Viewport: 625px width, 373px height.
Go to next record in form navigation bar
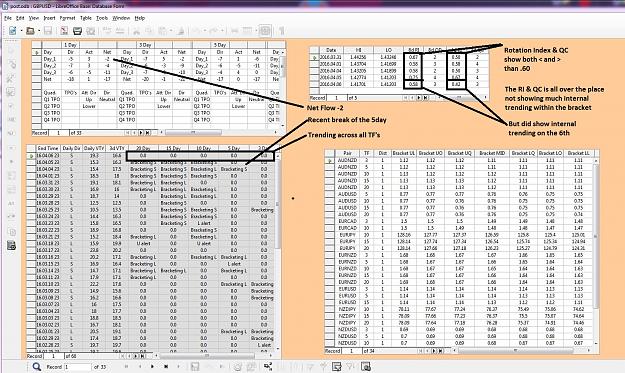tap(152, 367)
